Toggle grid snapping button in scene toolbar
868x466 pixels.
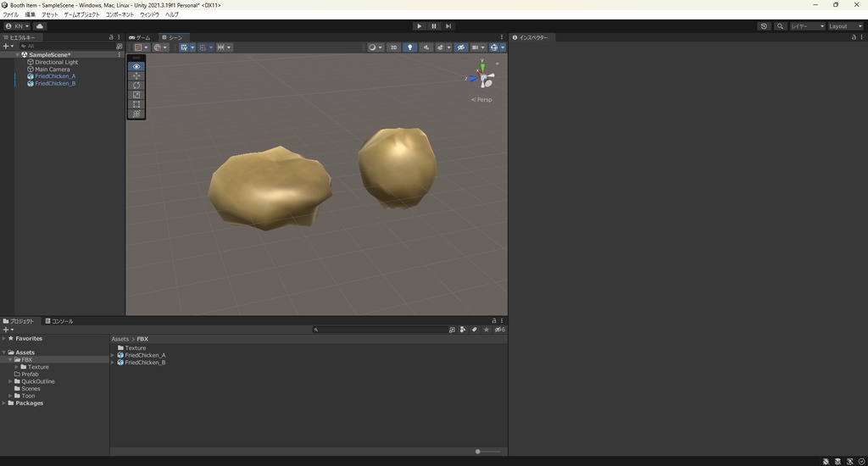pos(203,47)
